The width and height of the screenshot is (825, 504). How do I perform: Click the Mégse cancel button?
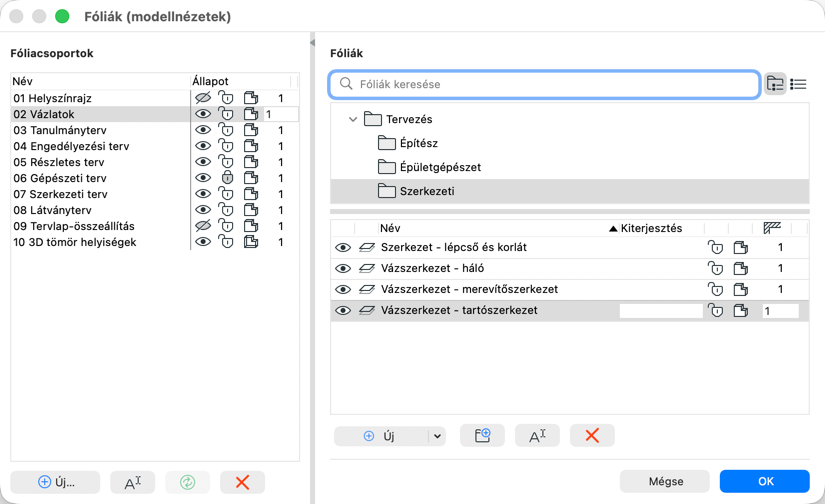pos(665,481)
